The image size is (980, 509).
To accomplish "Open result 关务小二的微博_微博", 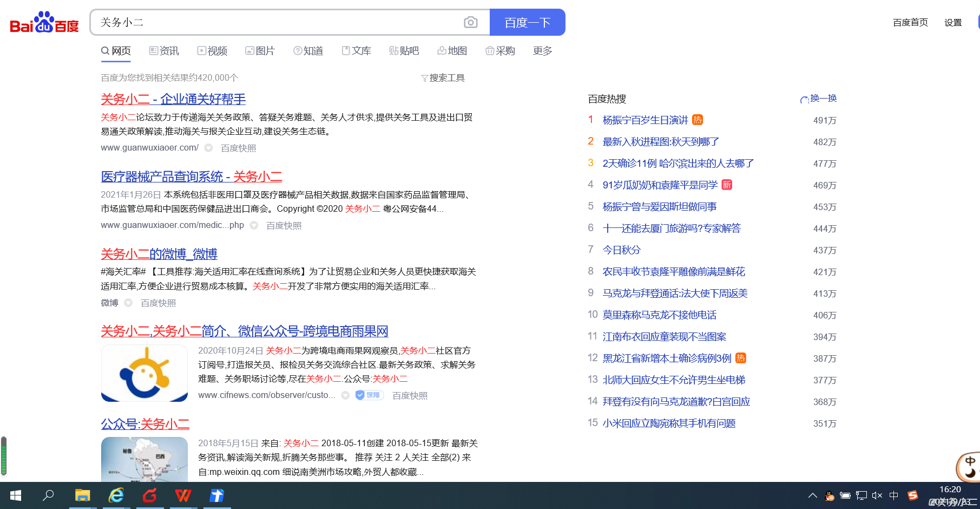I will 159,254.
